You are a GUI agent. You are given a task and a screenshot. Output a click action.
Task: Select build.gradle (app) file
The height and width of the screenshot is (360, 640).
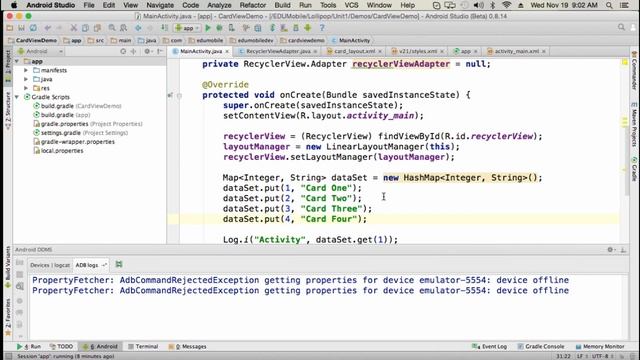[62, 115]
